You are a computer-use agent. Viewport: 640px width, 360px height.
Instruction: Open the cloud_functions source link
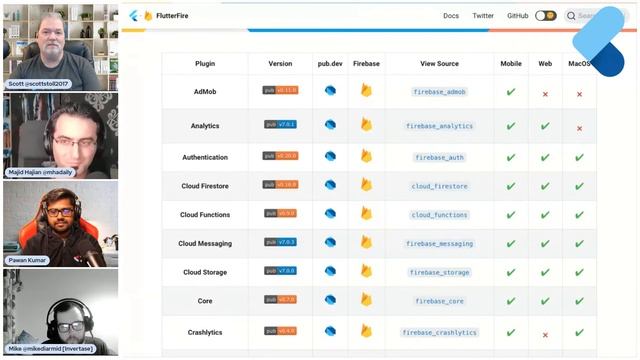[x=439, y=215]
